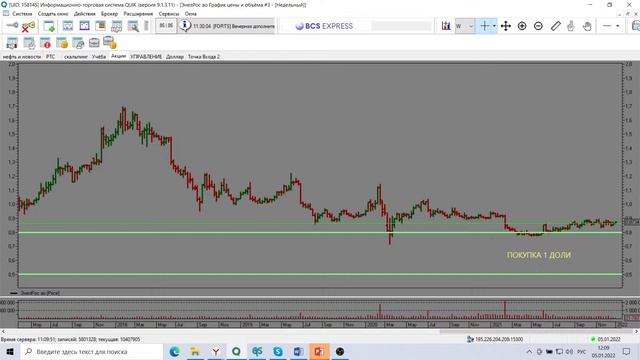The image size is (640, 360).
Task: Click the zoom in plus circle icon
Action: 522,26
